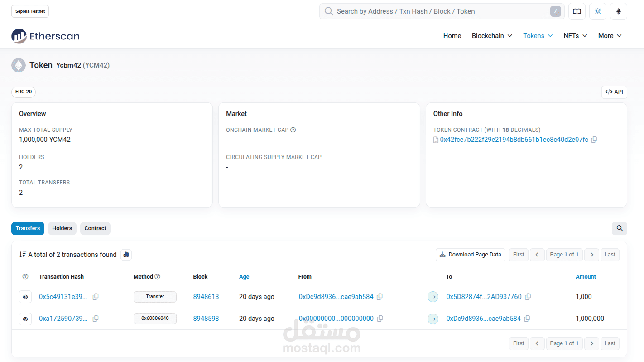Click the bottom First page button
The width and height of the screenshot is (644, 362).
[x=519, y=343]
